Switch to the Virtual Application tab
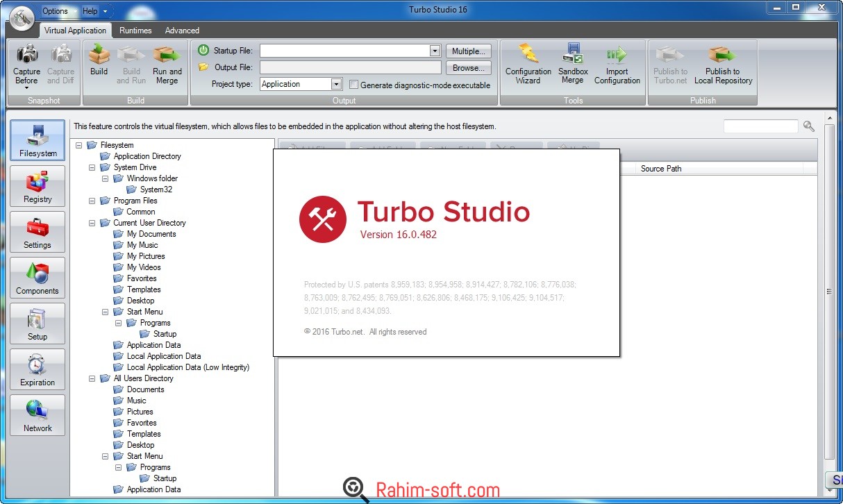The width and height of the screenshot is (843, 504). point(76,31)
